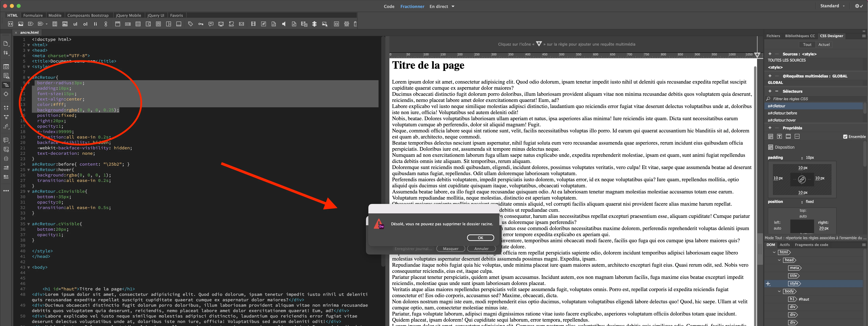This screenshot has height=326, width=868.
Task: Select the a#cRetour:hover selector
Action: pyautogui.click(x=781, y=120)
